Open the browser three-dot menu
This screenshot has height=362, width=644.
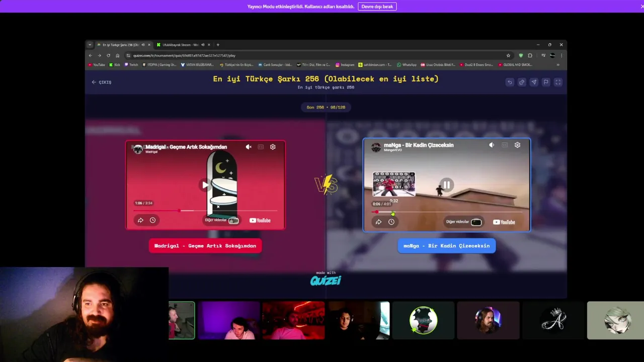[x=561, y=55]
